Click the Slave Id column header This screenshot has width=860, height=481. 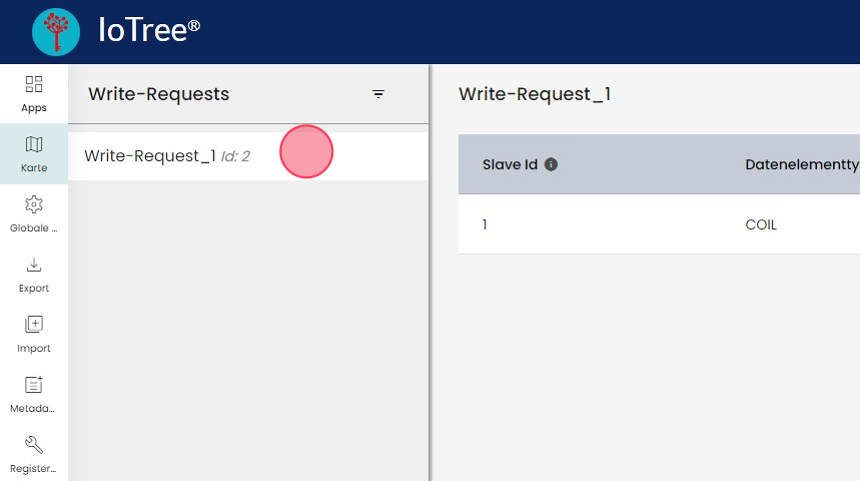[510, 164]
